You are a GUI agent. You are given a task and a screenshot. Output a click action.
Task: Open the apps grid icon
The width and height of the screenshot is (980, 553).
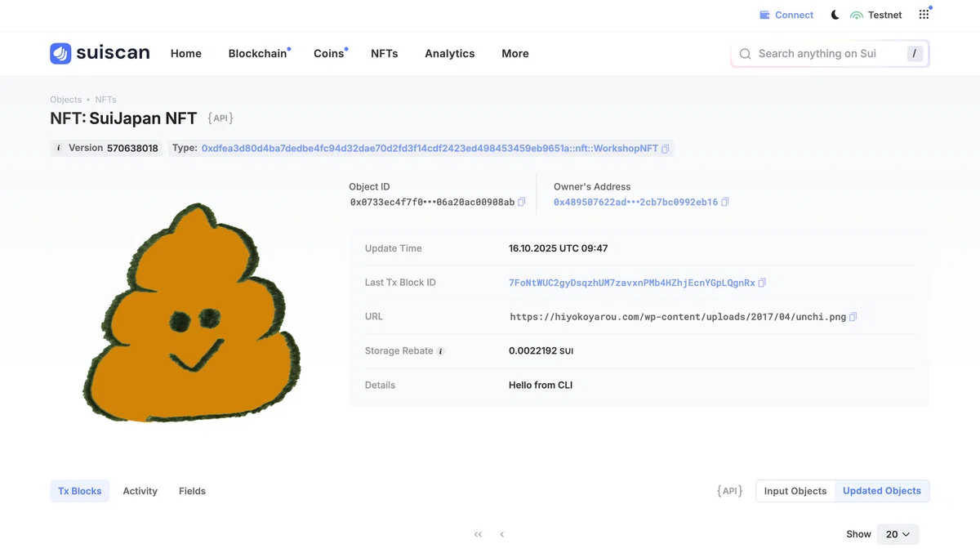click(924, 15)
